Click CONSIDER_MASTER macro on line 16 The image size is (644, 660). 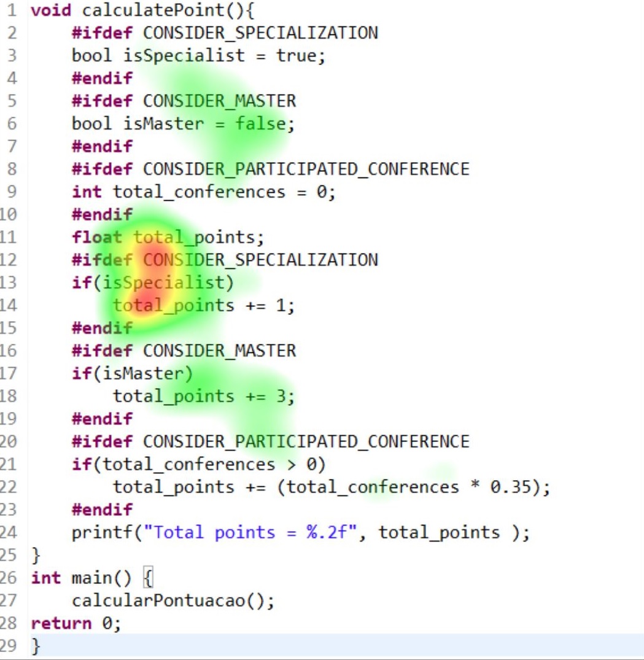pos(219,351)
